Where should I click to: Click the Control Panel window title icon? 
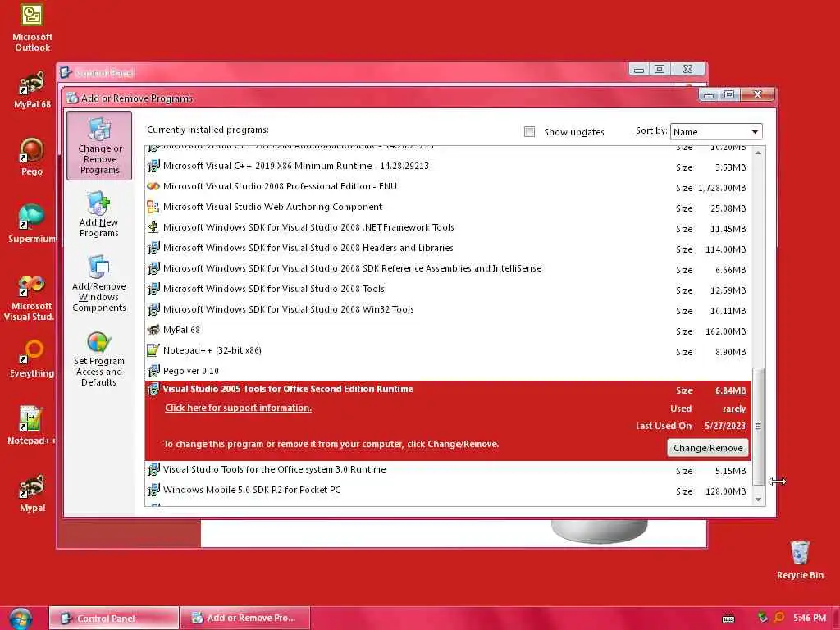pos(66,72)
